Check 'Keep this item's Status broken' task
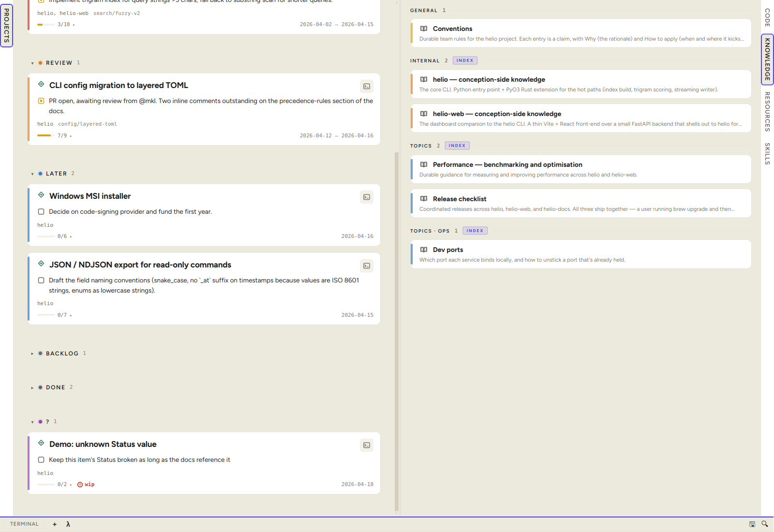Screen dimensions: 774x532 41,460
